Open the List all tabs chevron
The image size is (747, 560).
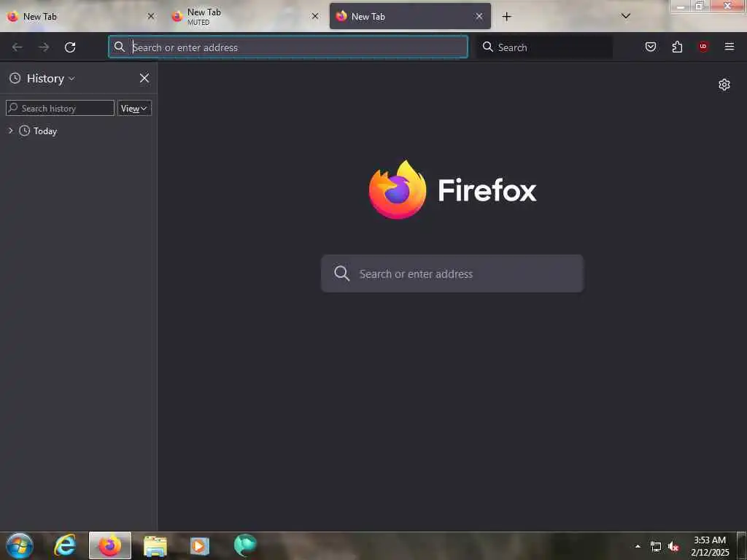click(626, 16)
